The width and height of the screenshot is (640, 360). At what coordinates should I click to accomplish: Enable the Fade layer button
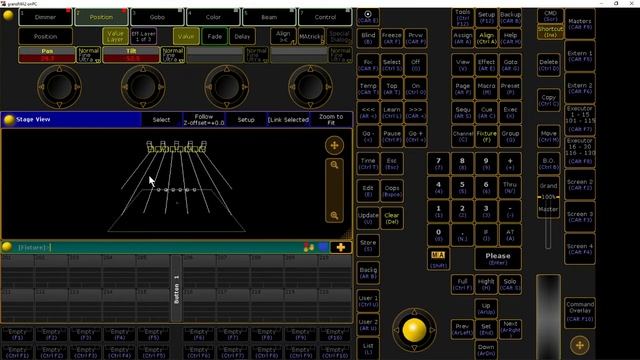pos(214,36)
